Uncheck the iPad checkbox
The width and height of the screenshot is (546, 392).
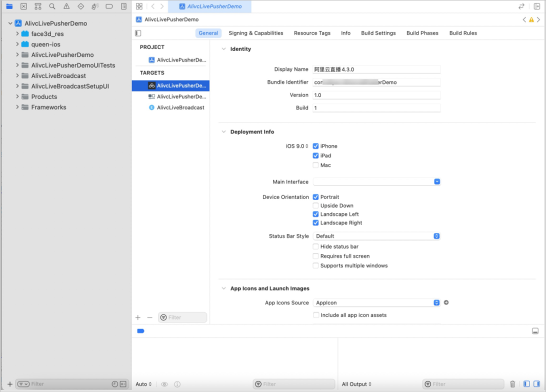click(316, 156)
